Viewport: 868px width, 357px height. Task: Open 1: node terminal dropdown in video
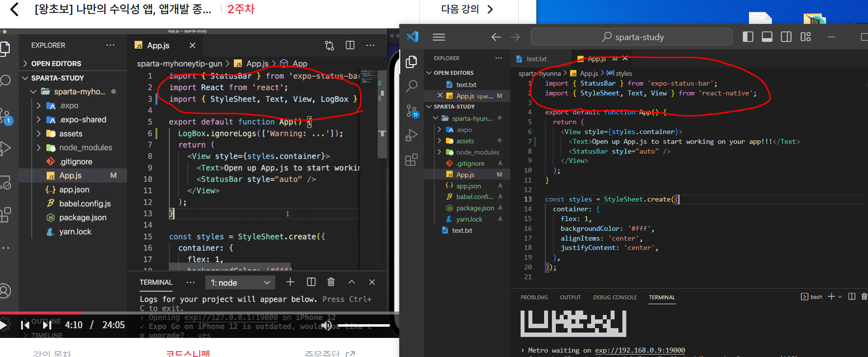[x=240, y=283]
